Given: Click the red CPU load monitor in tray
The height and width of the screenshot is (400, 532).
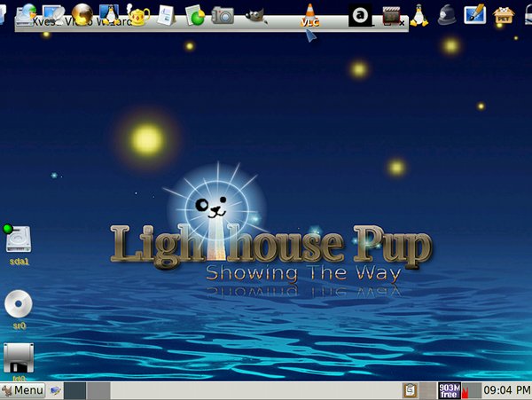Looking at the screenshot, I should 472,390.
